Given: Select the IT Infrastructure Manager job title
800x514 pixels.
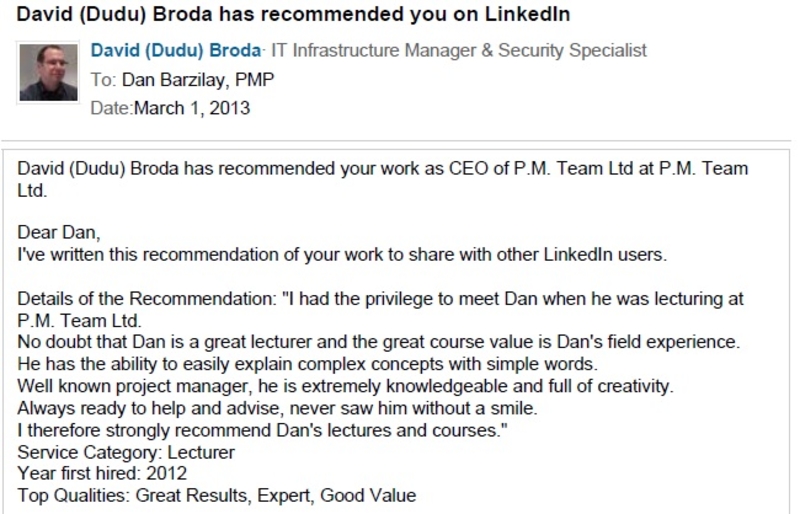Looking at the screenshot, I should tap(459, 51).
